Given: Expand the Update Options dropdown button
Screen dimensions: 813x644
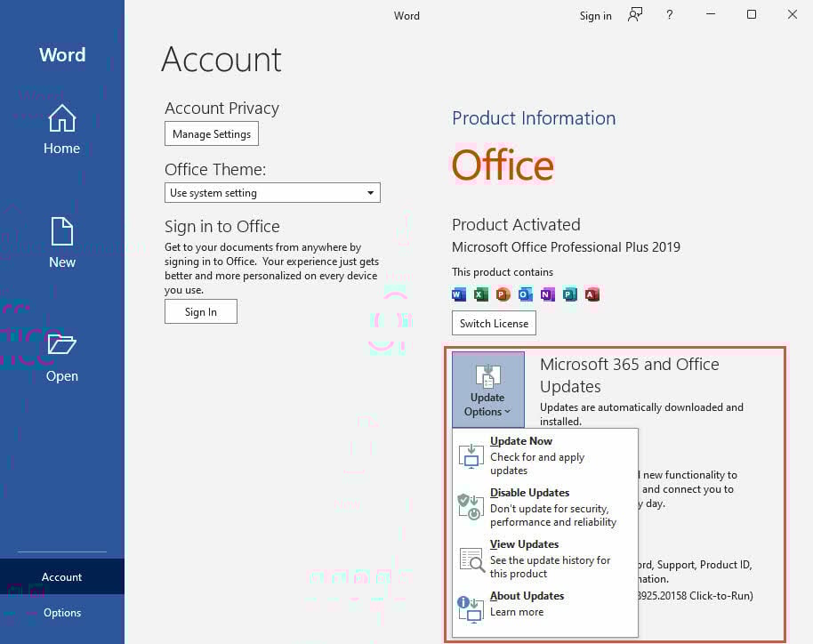Looking at the screenshot, I should (x=488, y=390).
